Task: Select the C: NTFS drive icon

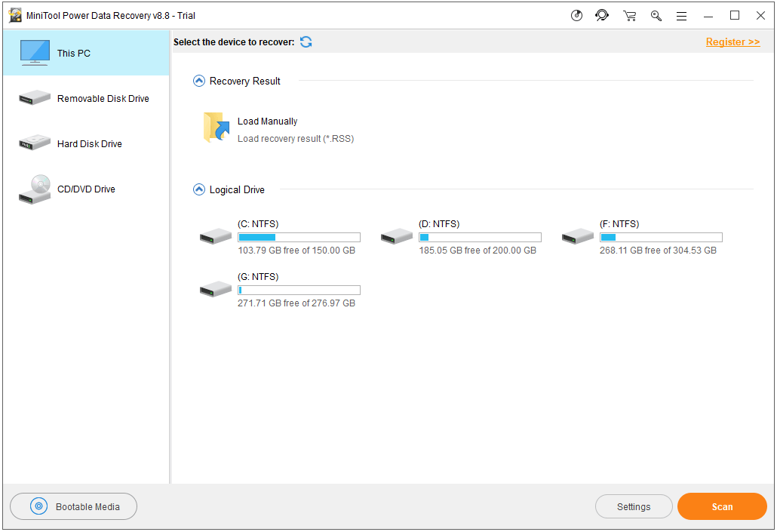Action: 216,237
